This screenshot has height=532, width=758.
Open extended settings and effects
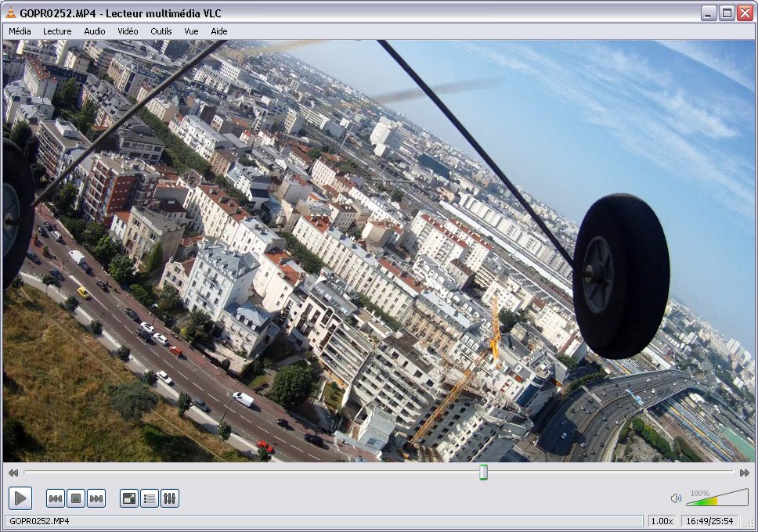tap(170, 498)
